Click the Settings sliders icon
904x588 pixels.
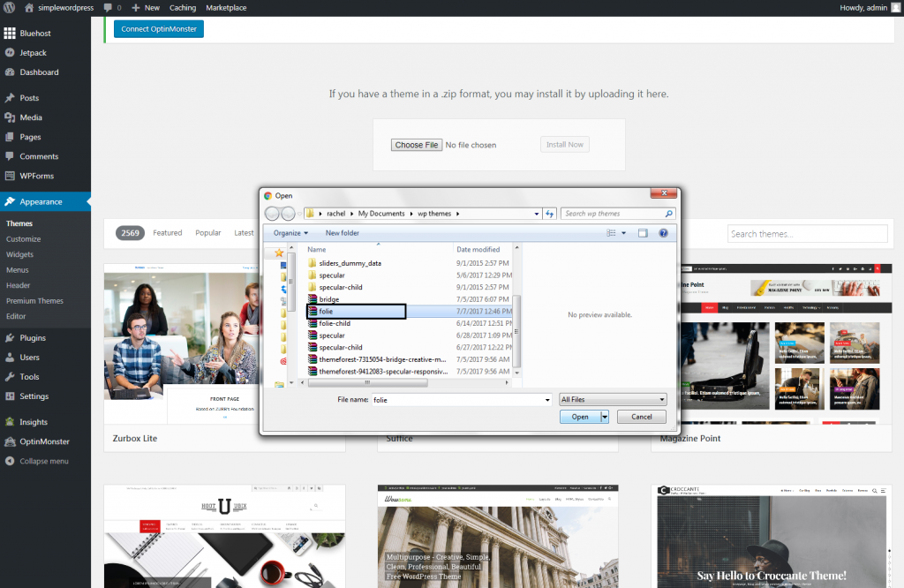coord(10,396)
